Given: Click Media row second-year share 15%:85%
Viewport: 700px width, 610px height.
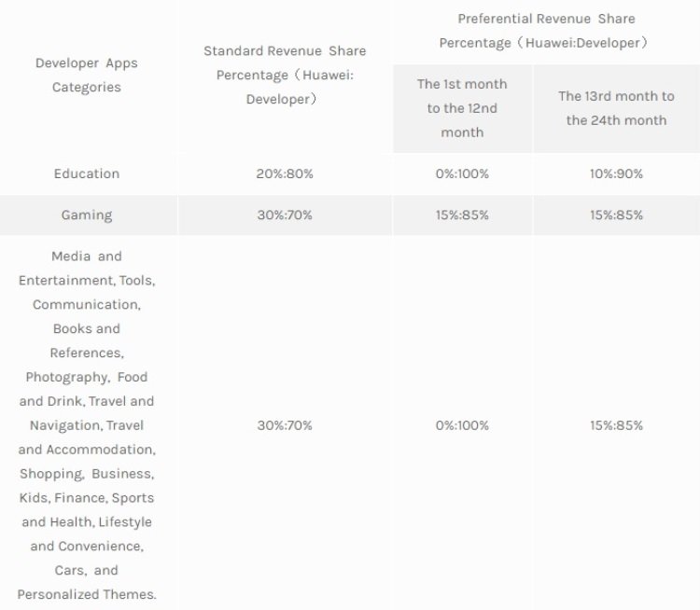Looking at the screenshot, I should click(x=616, y=425).
